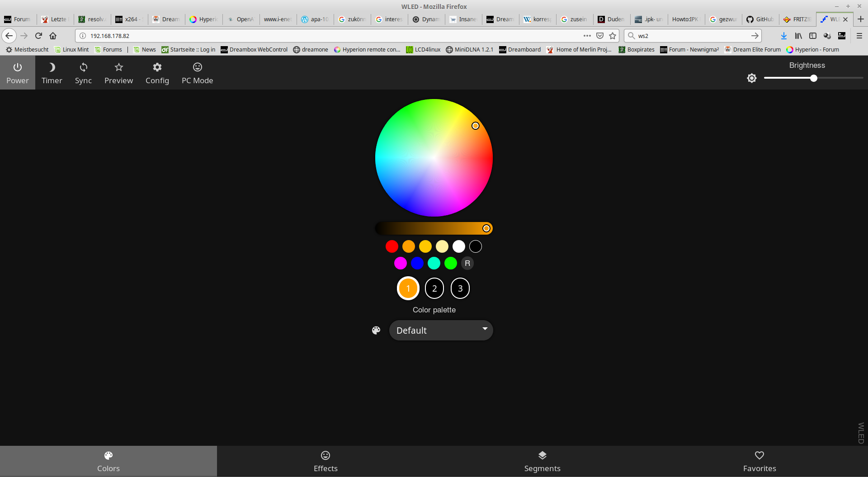Pick the red quick color swatch
This screenshot has height=477, width=868.
(x=392, y=246)
